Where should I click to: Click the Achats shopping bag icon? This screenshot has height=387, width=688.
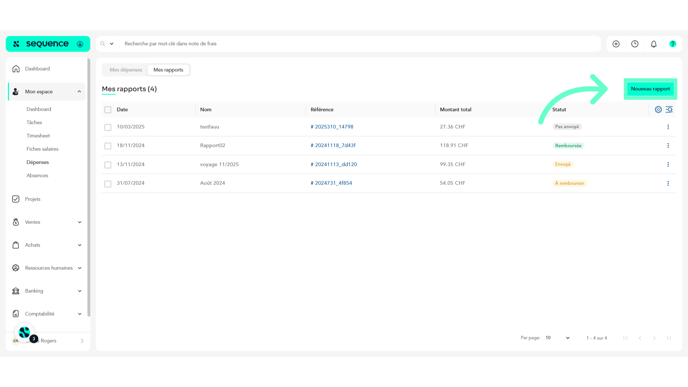pyautogui.click(x=16, y=245)
